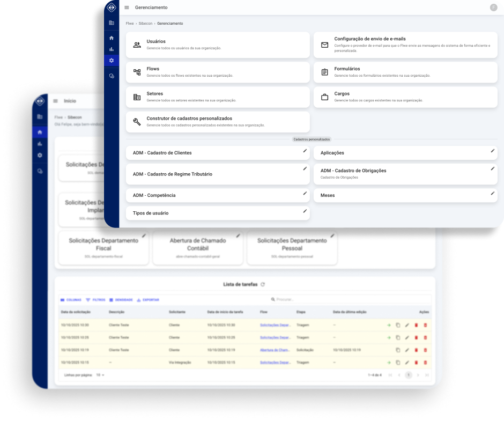This screenshot has height=421, width=504.
Task: Open the Formulários card
Action: click(405, 72)
